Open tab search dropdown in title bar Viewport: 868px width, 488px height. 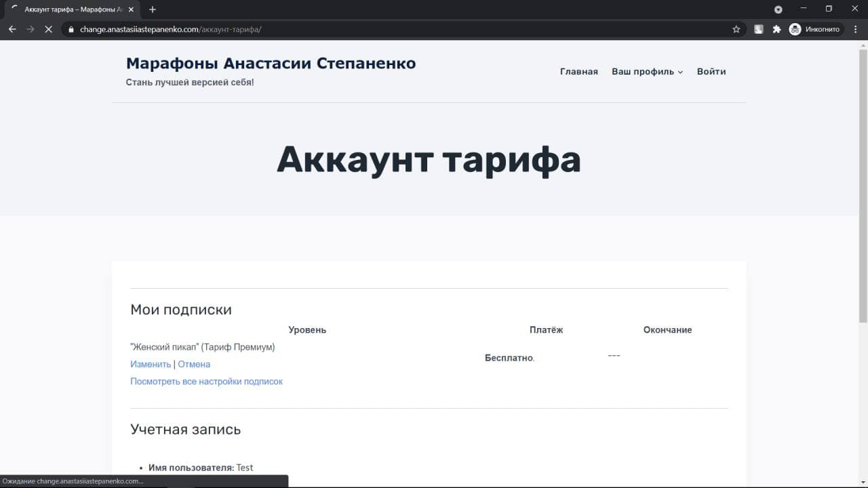point(778,9)
